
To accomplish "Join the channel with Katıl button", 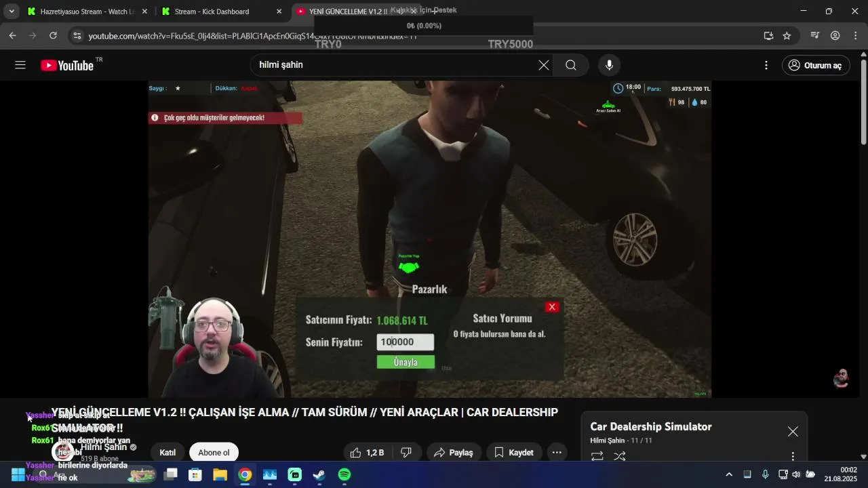I will [x=167, y=453].
